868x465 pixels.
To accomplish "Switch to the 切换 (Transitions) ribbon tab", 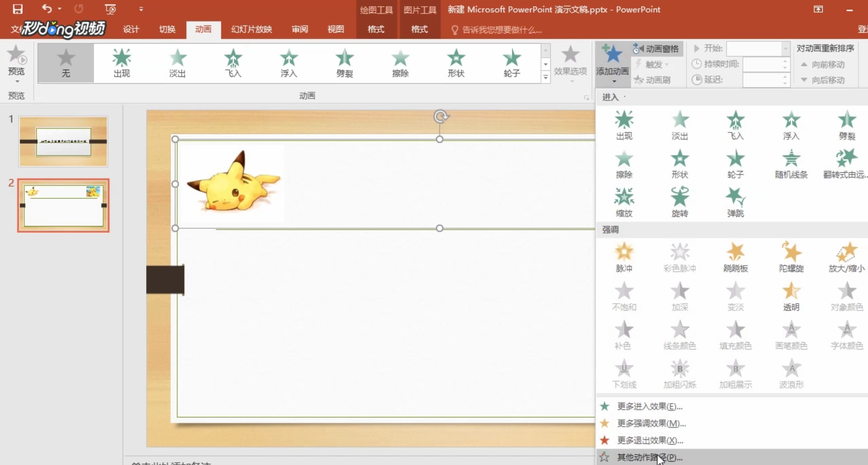I will coord(167,29).
